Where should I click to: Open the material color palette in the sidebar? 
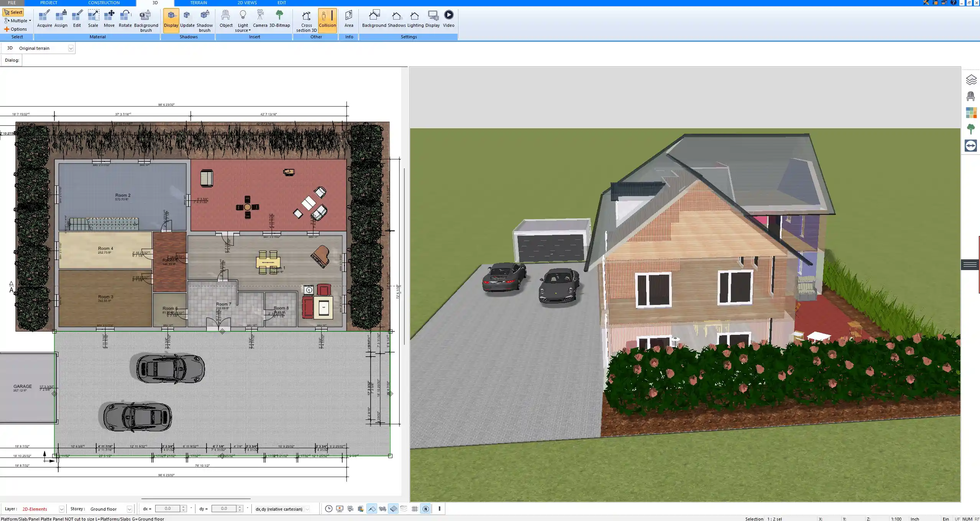coord(971,113)
